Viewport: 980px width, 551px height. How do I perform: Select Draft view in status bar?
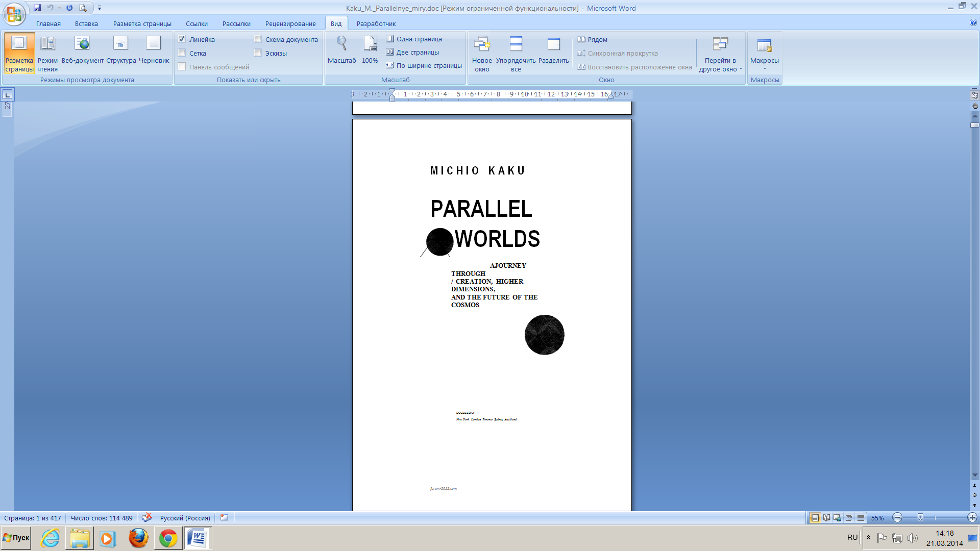[x=861, y=518]
